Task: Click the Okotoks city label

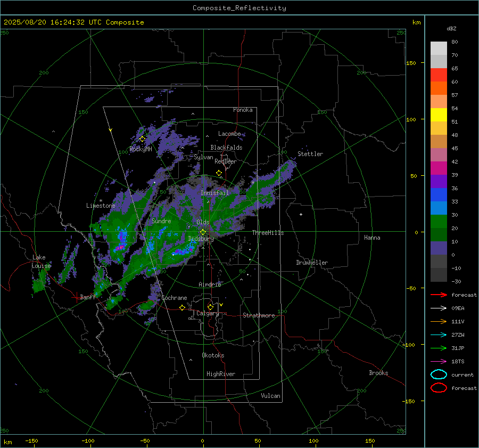Action: tap(213, 355)
